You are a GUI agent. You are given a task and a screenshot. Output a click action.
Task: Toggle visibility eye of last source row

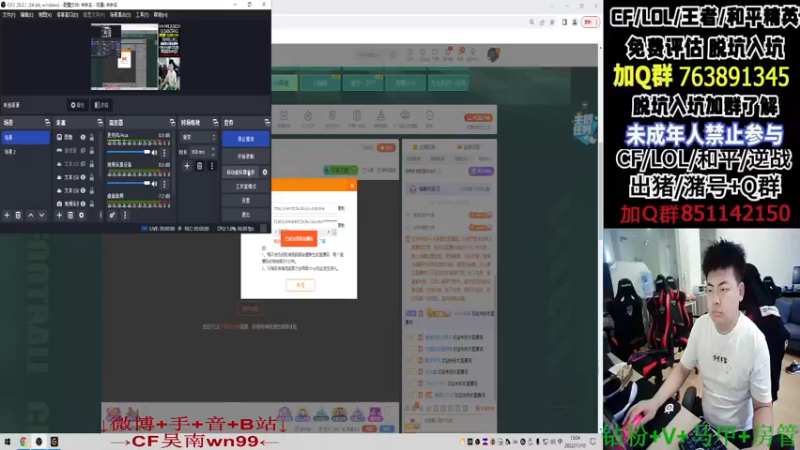click(83, 204)
